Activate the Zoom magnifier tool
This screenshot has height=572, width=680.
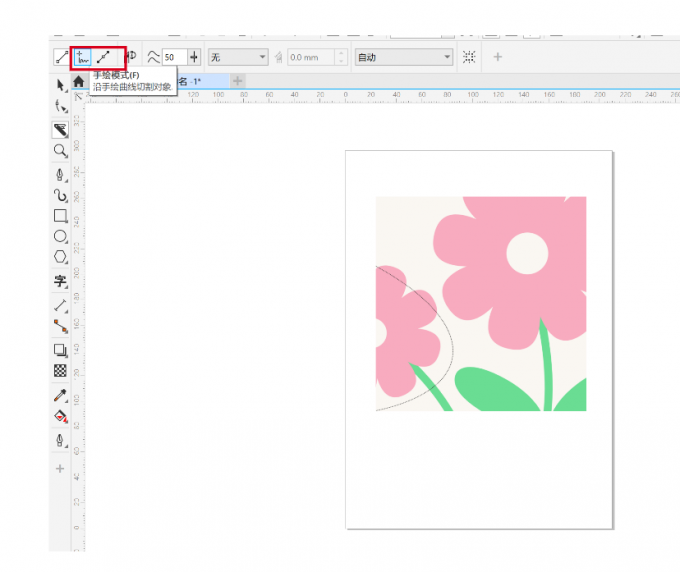[x=61, y=151]
